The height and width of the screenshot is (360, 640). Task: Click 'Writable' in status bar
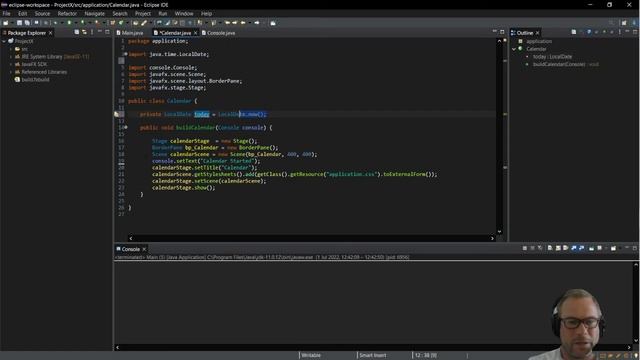[311, 355]
